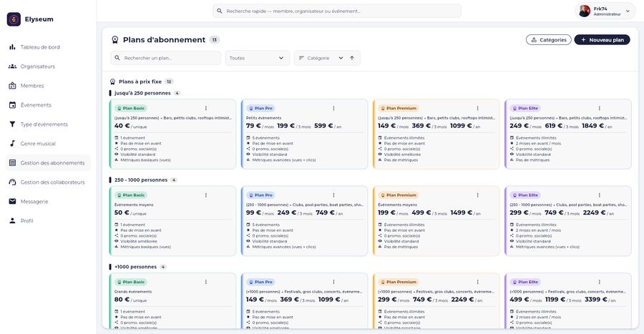This screenshot has height=334, width=644.
Task: Open options menu for Plan Elite 299 €
Action: [x=599, y=195]
